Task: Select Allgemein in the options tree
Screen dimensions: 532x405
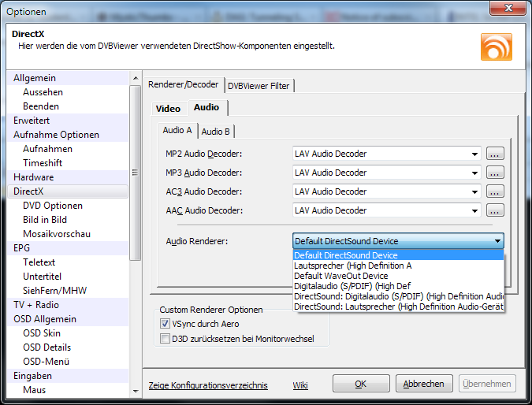Action: coord(68,78)
